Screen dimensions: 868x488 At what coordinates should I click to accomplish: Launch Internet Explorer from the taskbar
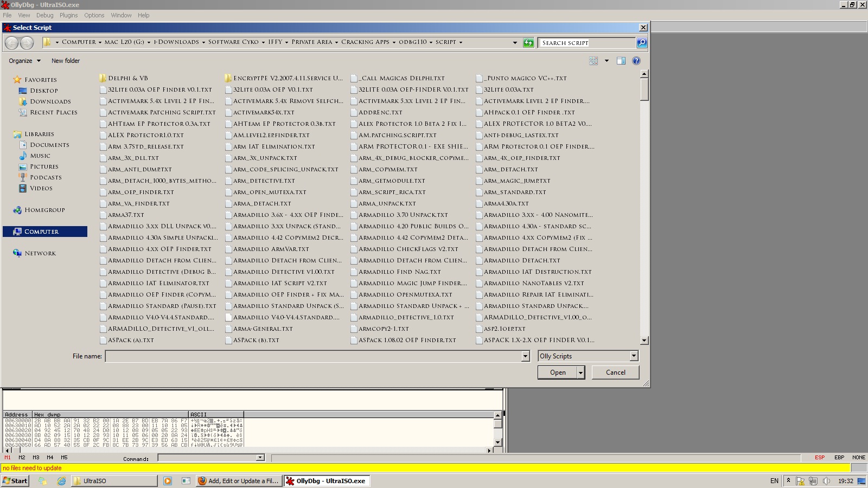pos(61,481)
